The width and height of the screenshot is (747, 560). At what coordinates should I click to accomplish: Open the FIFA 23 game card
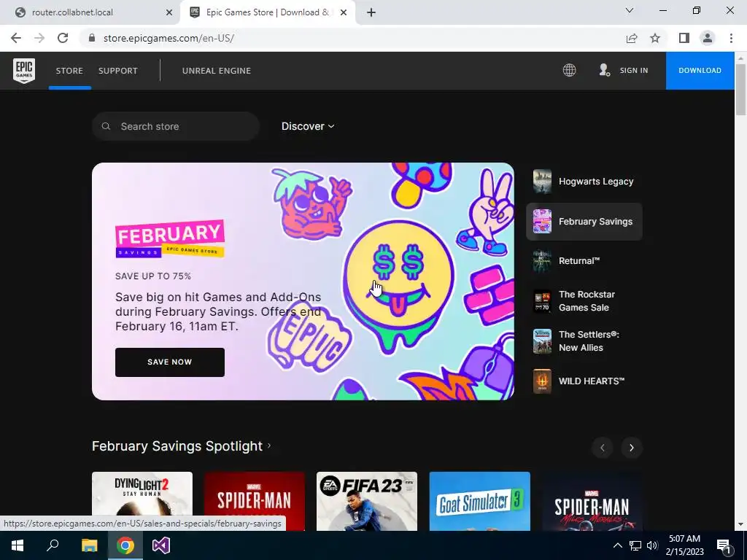pos(367,501)
